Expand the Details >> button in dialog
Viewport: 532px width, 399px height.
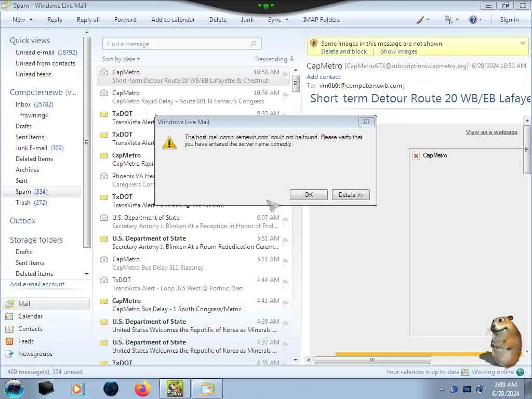pos(351,195)
